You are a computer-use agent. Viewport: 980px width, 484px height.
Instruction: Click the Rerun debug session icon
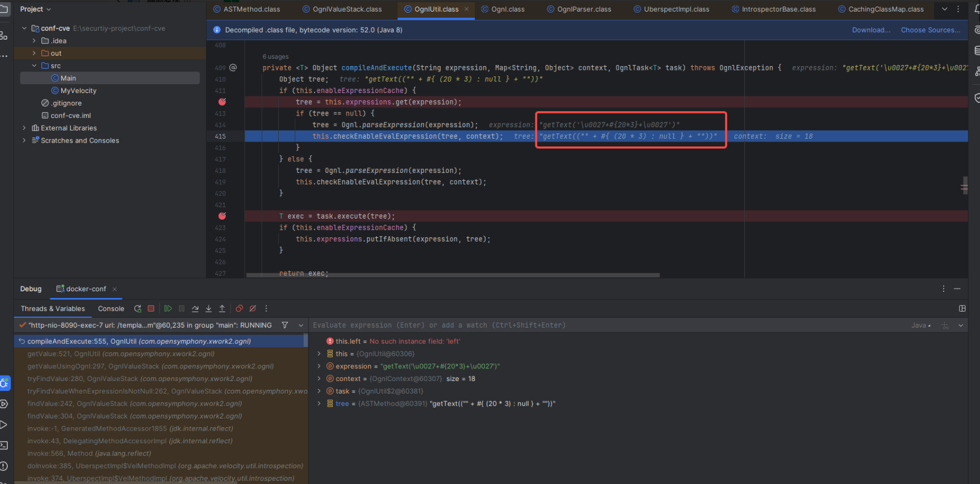[x=138, y=309]
